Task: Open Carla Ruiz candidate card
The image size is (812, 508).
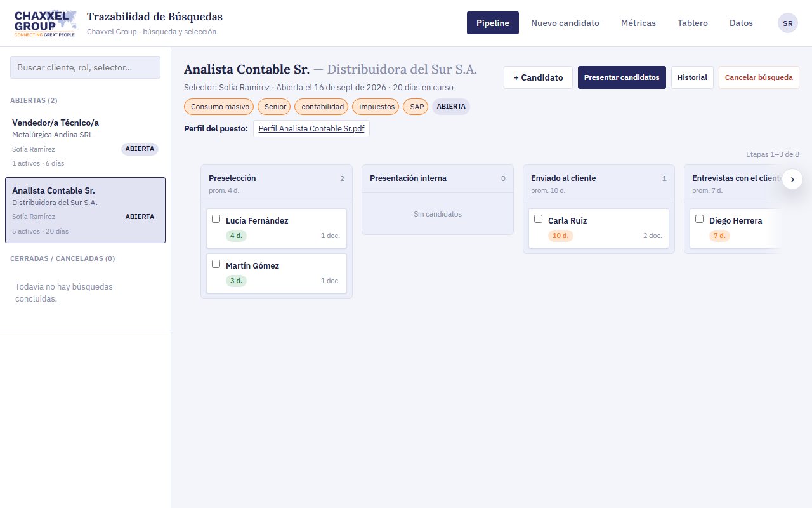Action: pos(599,228)
